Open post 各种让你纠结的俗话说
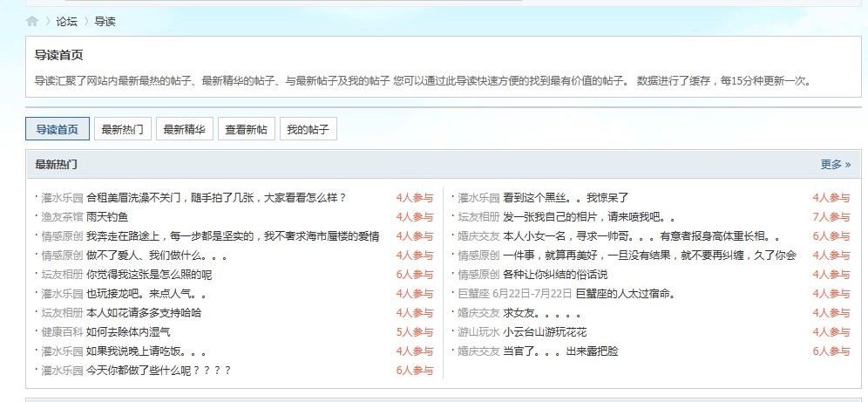This screenshot has height=402, width=868. [555, 275]
